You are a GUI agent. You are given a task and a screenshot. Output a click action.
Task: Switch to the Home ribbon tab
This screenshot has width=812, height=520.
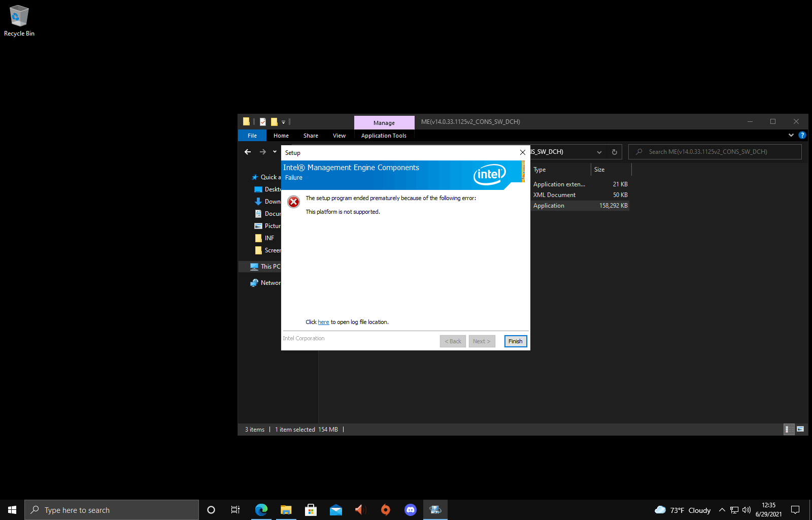coord(281,136)
